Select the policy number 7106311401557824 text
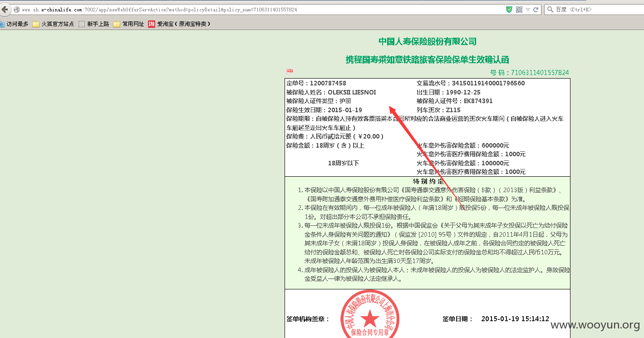644x338 pixels. click(x=540, y=73)
